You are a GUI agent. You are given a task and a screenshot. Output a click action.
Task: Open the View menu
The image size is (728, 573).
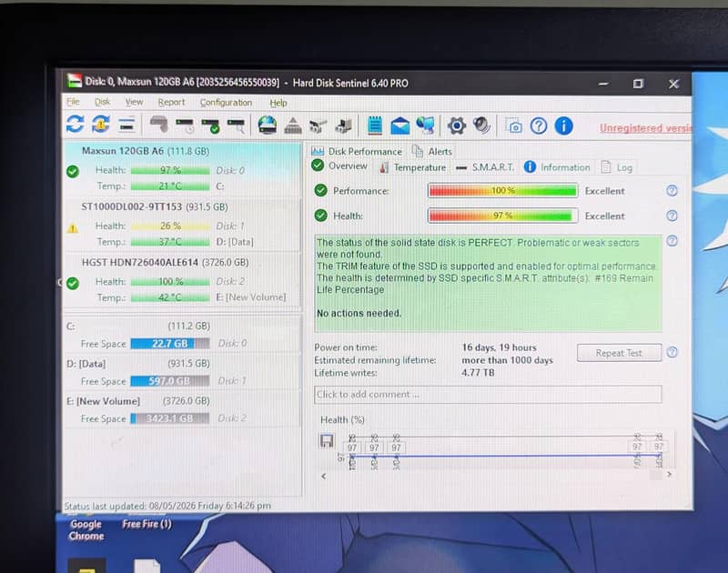(134, 102)
